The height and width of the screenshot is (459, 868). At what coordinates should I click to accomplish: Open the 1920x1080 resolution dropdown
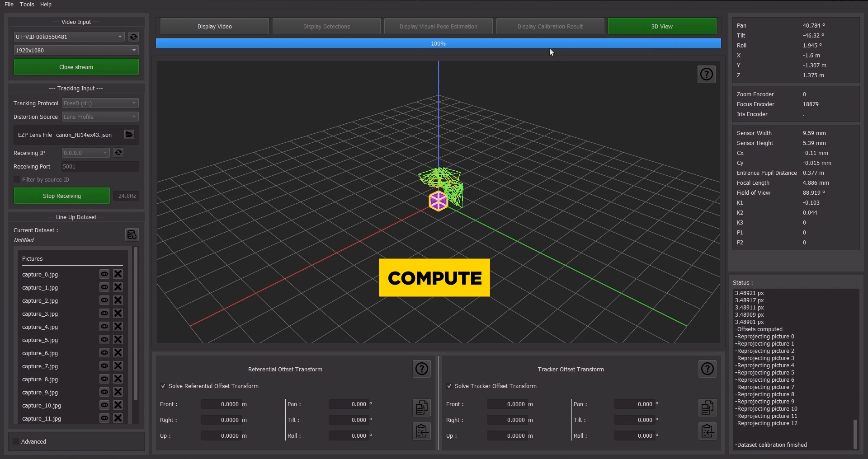pyautogui.click(x=76, y=50)
